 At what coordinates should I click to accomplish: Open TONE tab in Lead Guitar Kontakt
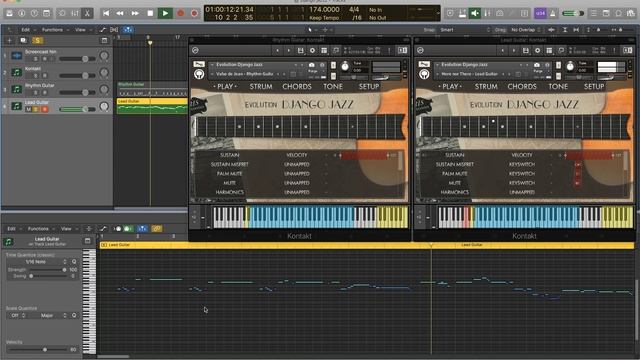pyautogui.click(x=558, y=87)
